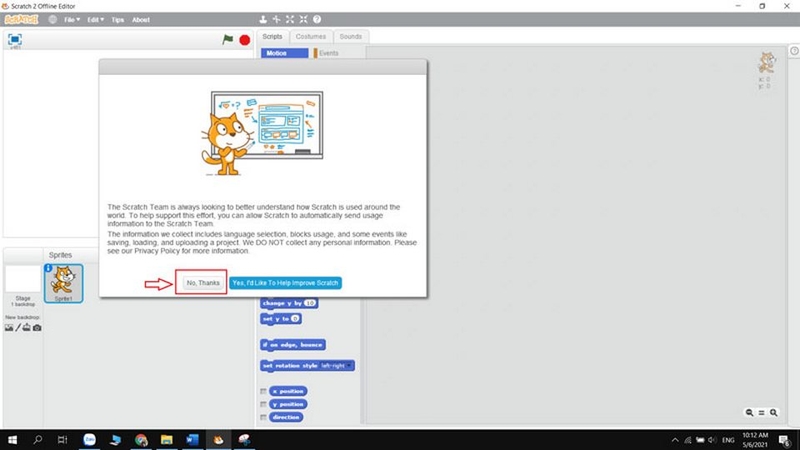Screen dimensions: 800x450
Task: Select the Grow sprite tool
Action: (x=290, y=19)
